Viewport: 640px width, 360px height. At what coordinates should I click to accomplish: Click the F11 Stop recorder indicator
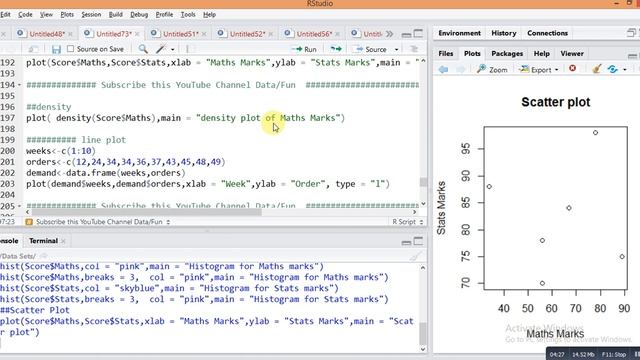point(614,355)
